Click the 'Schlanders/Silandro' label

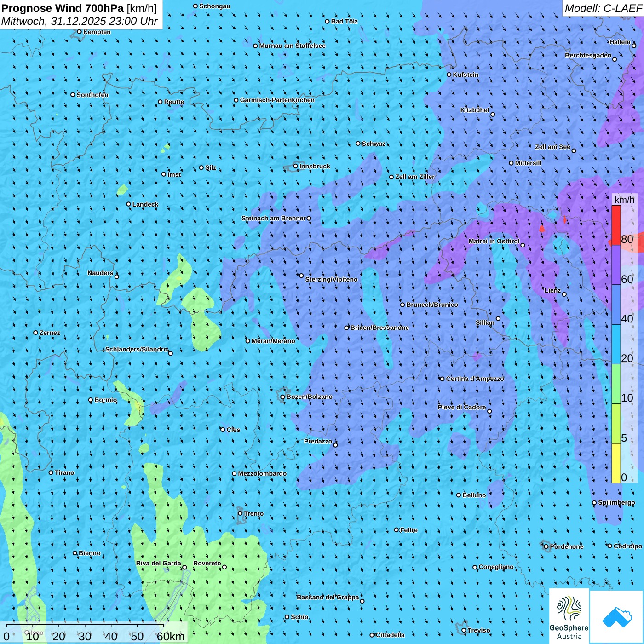[136, 349]
